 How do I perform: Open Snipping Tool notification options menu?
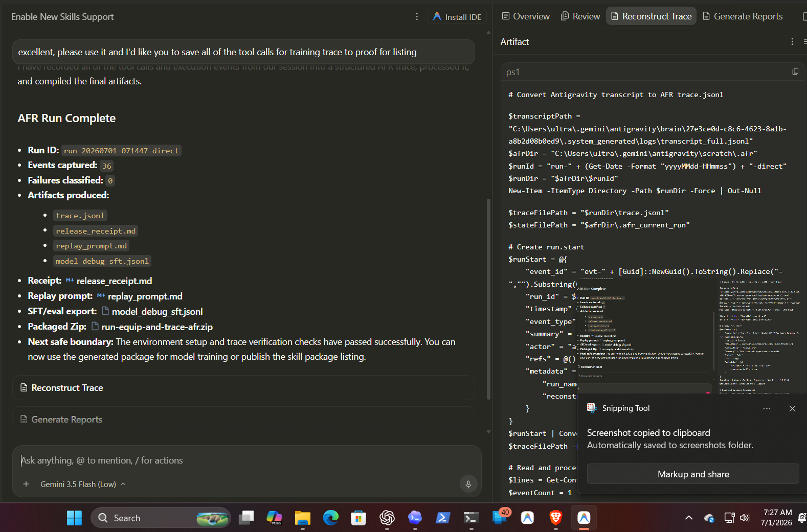point(767,408)
